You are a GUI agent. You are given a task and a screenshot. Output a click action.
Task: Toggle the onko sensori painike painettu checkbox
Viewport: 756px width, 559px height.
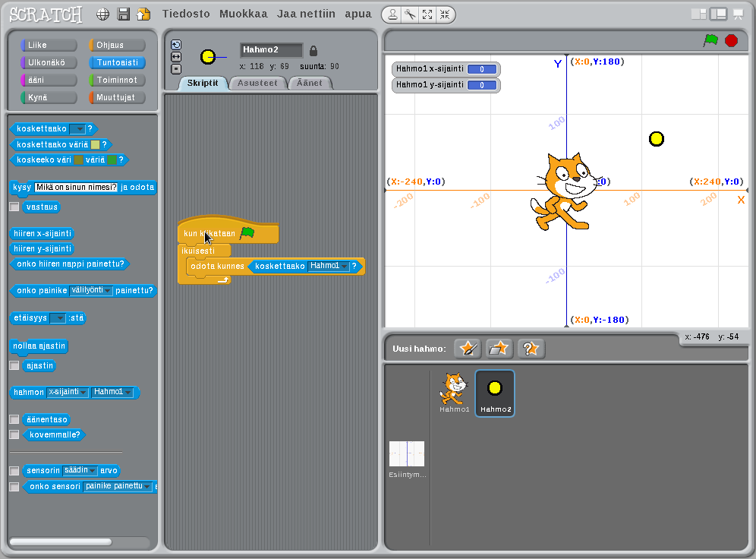[14, 486]
